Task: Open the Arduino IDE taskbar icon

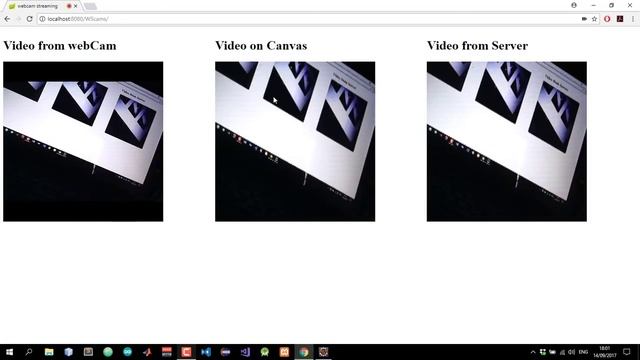Action: tap(127, 352)
